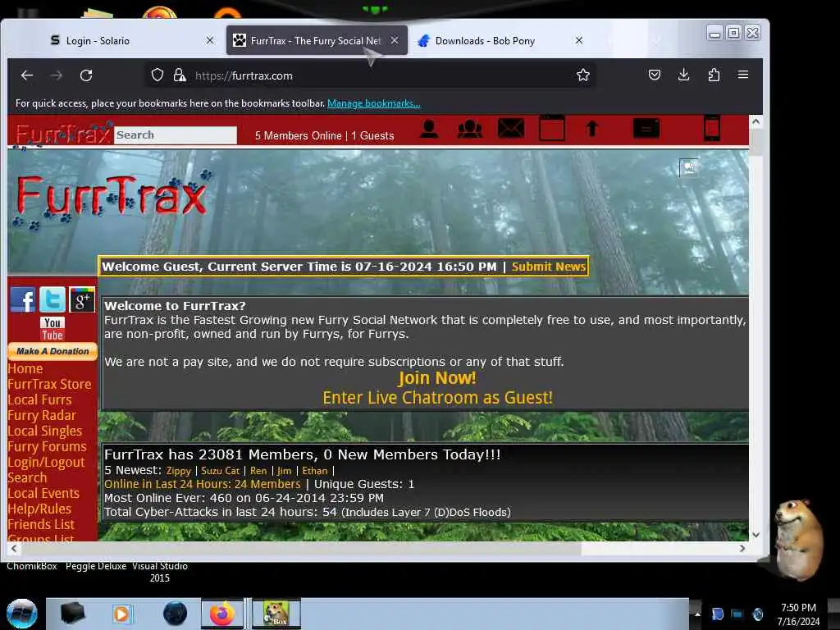Open FurrTrax Store sidebar link
Screen dimensions: 840x630
(49, 384)
